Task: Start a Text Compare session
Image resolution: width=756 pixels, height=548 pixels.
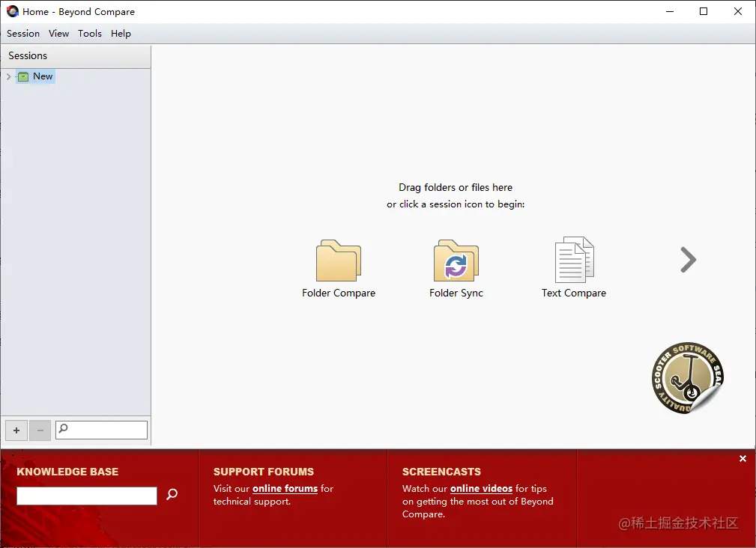Action: (574, 260)
